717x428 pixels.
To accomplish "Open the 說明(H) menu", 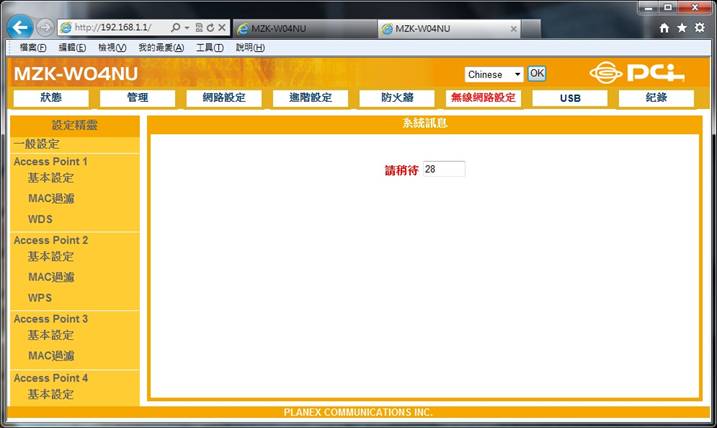I will (250, 48).
